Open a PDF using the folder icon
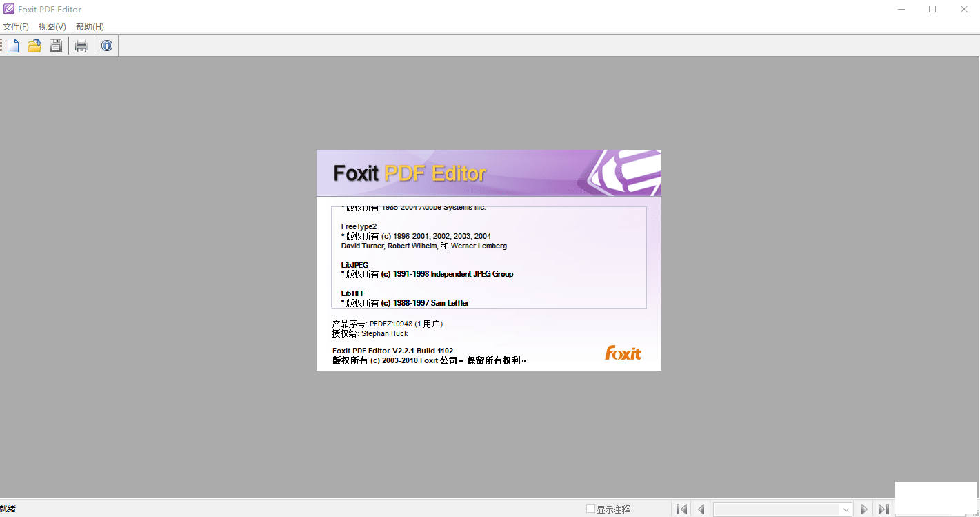The width and height of the screenshot is (980, 517). coord(34,46)
